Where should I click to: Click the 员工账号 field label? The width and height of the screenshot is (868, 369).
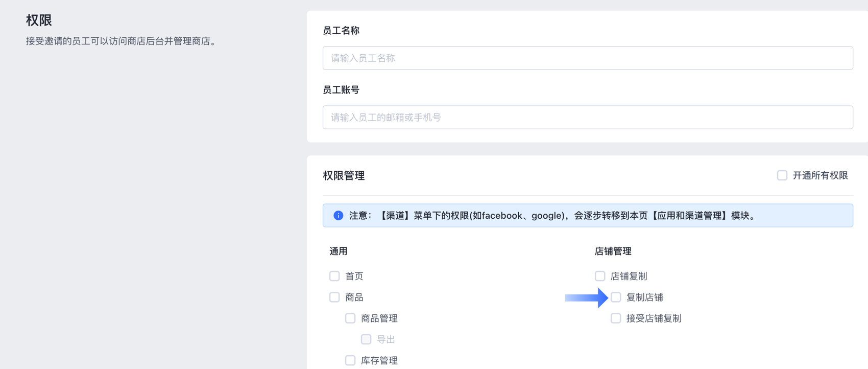click(341, 90)
